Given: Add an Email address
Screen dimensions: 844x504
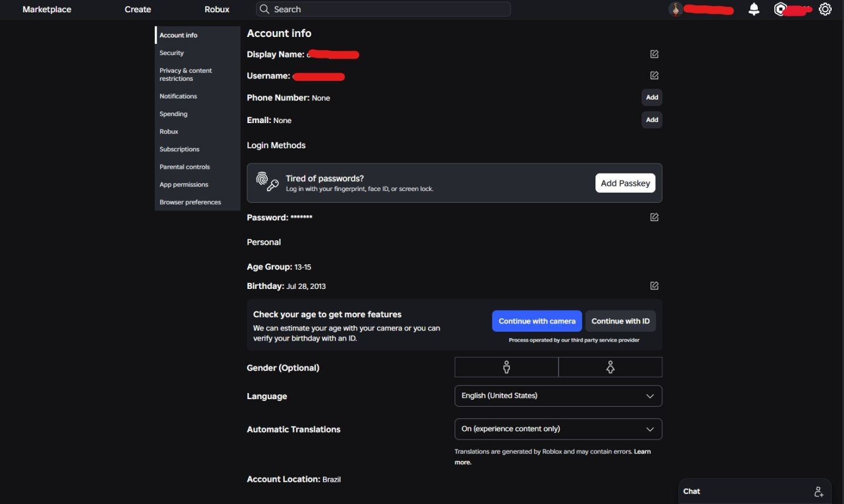Looking at the screenshot, I should 652,120.
